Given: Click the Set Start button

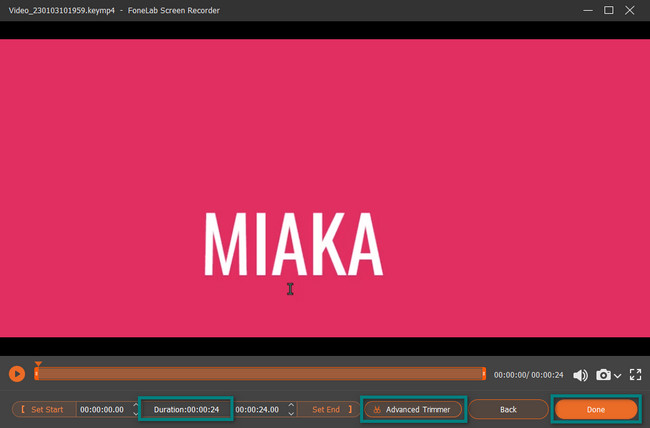Looking at the screenshot, I should [44, 409].
